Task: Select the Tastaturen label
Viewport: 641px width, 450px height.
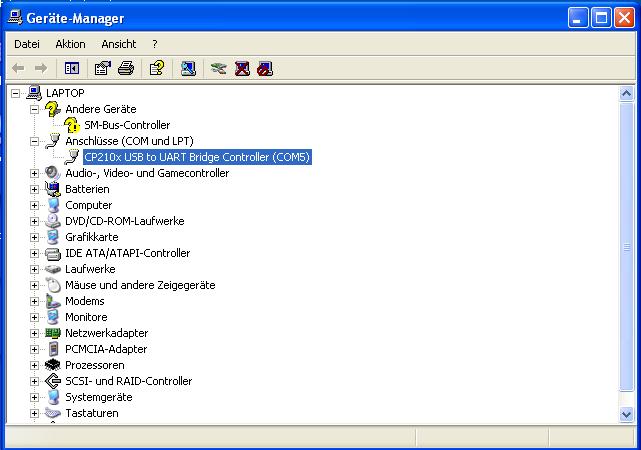Action: coord(92,413)
